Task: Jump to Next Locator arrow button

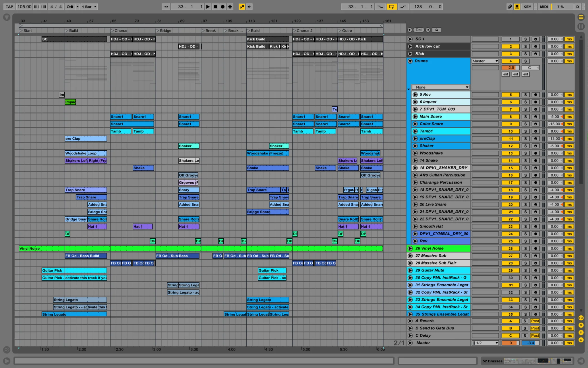Action: point(428,30)
